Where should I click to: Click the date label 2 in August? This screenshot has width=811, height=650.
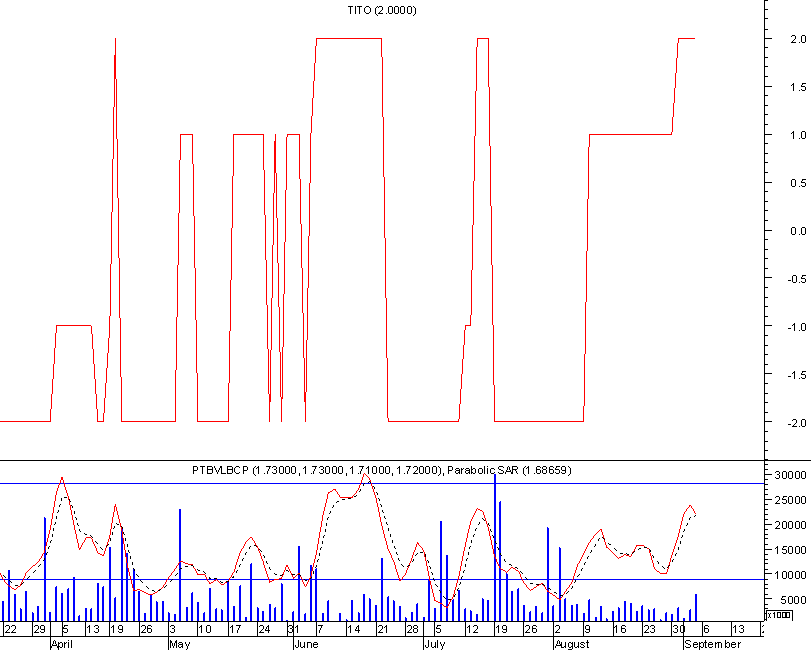(558, 629)
